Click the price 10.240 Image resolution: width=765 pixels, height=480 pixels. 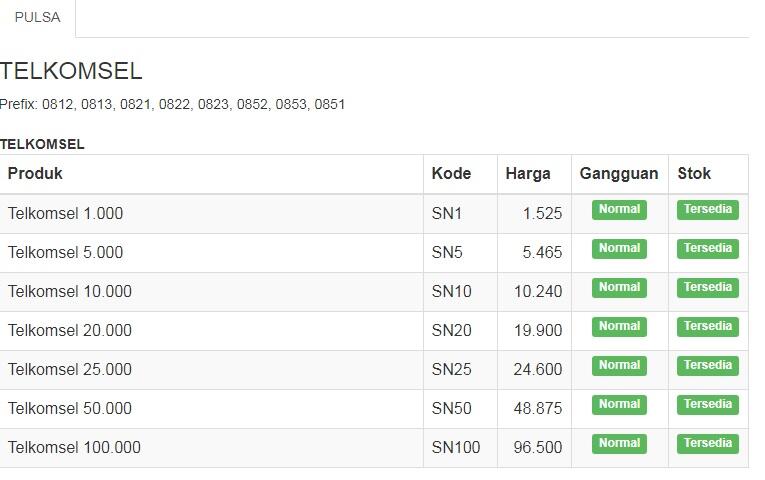click(538, 292)
